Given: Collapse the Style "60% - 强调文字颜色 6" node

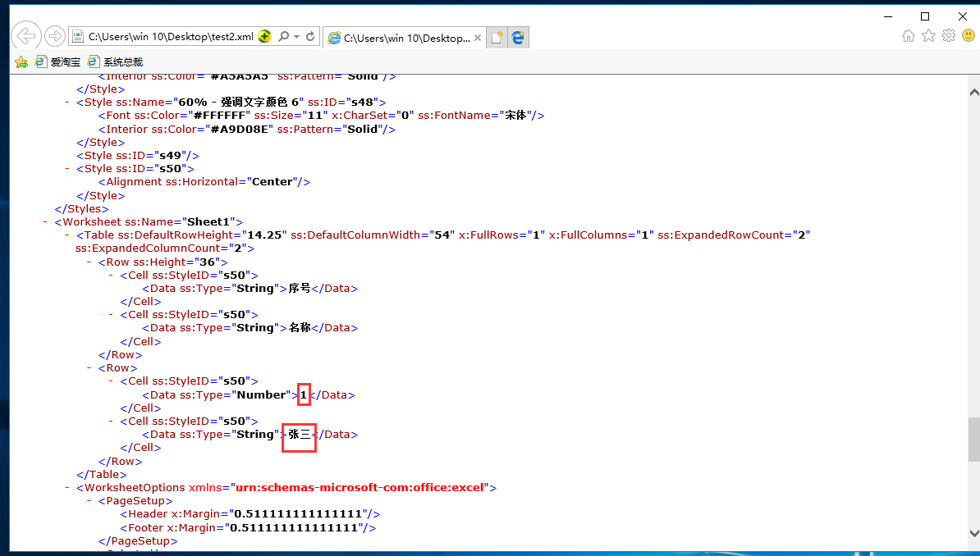Looking at the screenshot, I should [66, 102].
